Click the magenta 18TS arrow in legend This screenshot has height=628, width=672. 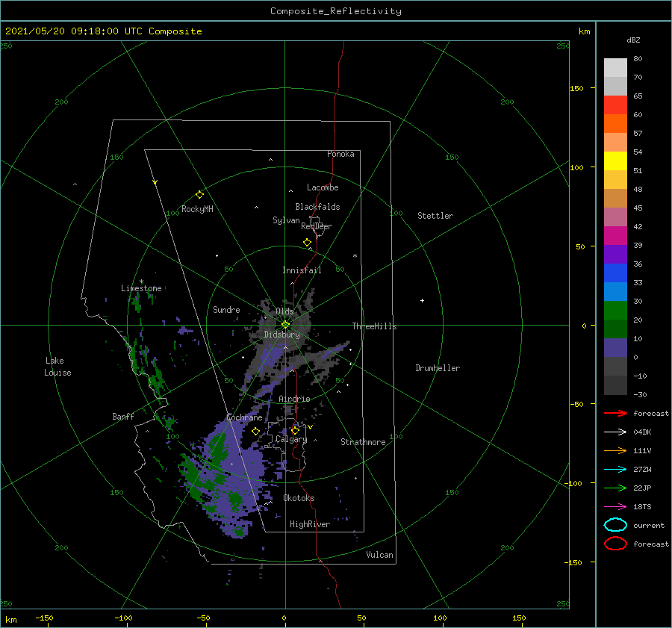[615, 507]
